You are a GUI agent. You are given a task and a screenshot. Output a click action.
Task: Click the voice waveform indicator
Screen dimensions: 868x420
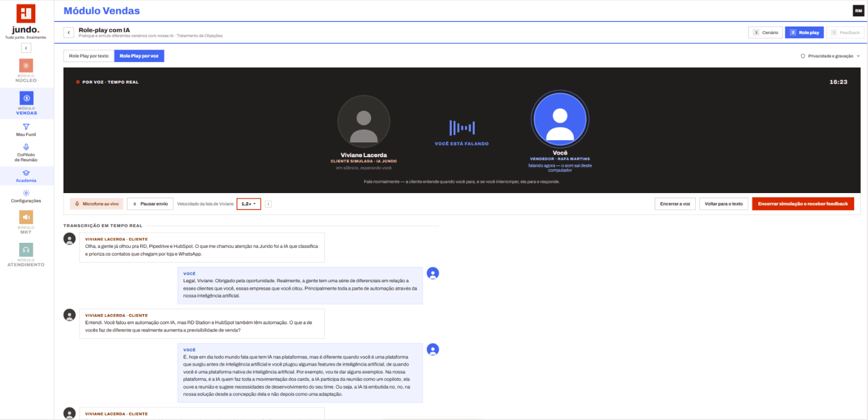pos(462,128)
